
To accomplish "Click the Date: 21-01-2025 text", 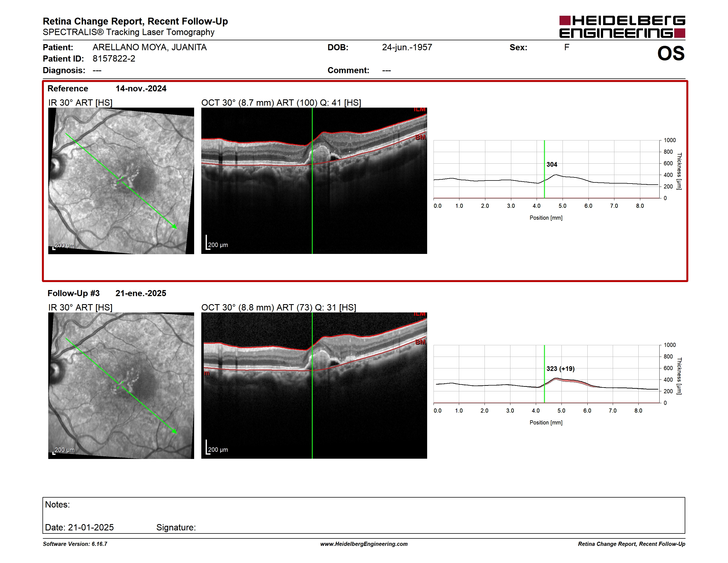I will coord(79,527).
